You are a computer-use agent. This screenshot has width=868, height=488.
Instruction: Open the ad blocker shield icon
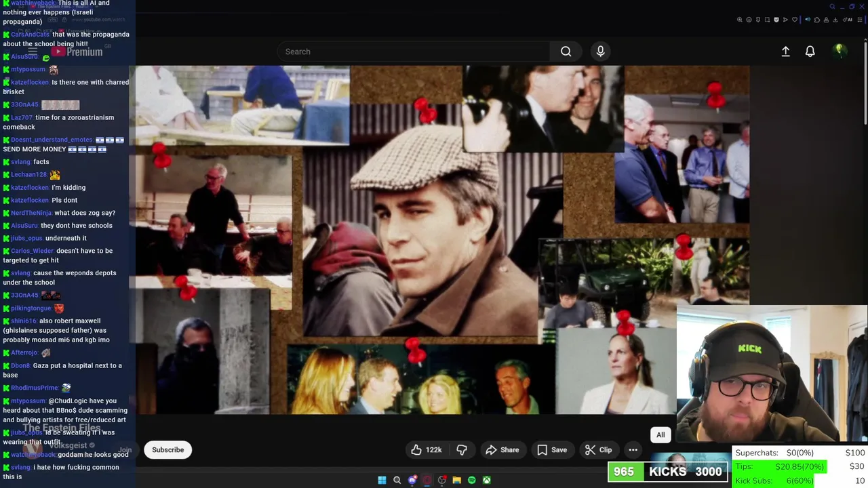[x=776, y=20]
